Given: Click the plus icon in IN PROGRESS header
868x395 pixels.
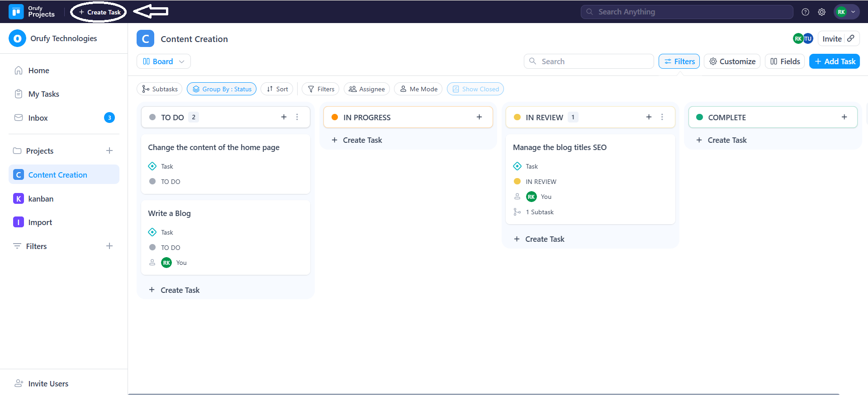Looking at the screenshot, I should click(x=479, y=117).
